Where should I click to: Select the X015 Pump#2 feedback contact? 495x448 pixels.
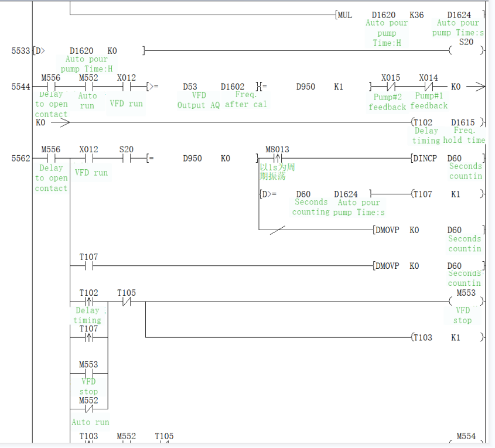pyautogui.click(x=391, y=87)
